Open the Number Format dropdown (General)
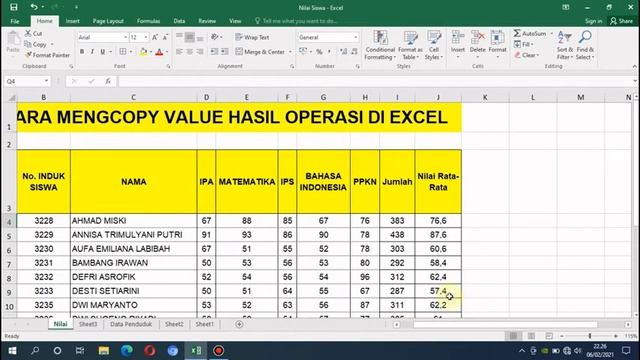Viewport: 640px width, 360px height. pyautogui.click(x=356, y=37)
